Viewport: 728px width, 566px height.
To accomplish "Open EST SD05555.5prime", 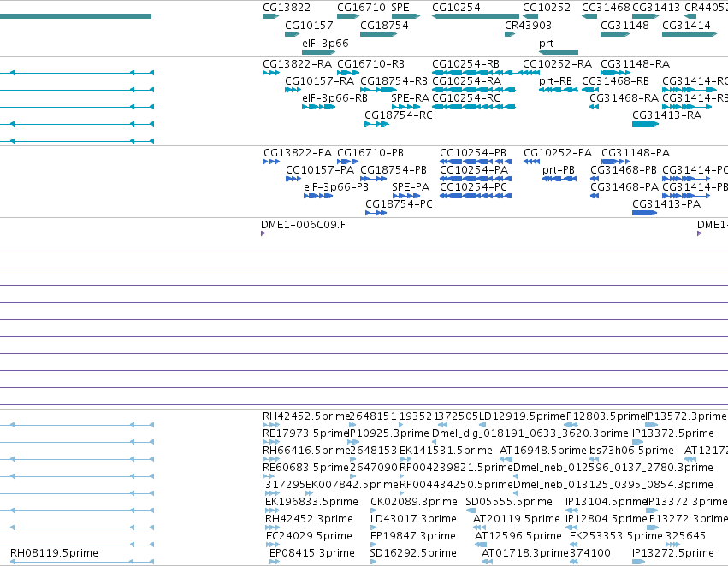I will pos(470,510).
